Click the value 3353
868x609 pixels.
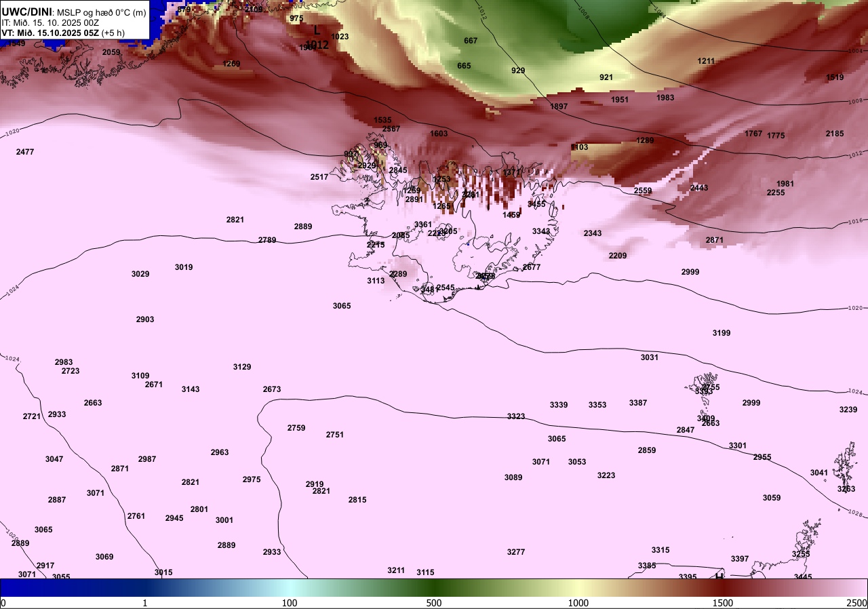coord(597,405)
